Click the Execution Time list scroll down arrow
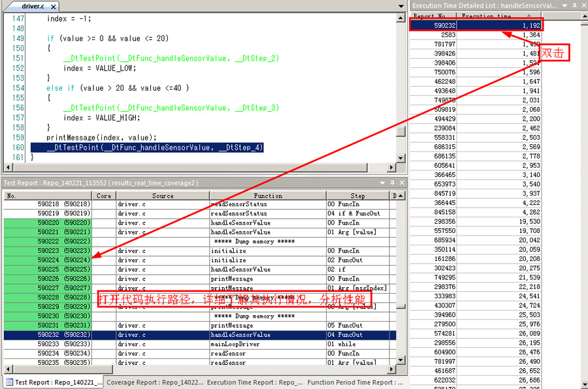Image resolution: width=588 pixels, height=389 pixels. (x=584, y=384)
